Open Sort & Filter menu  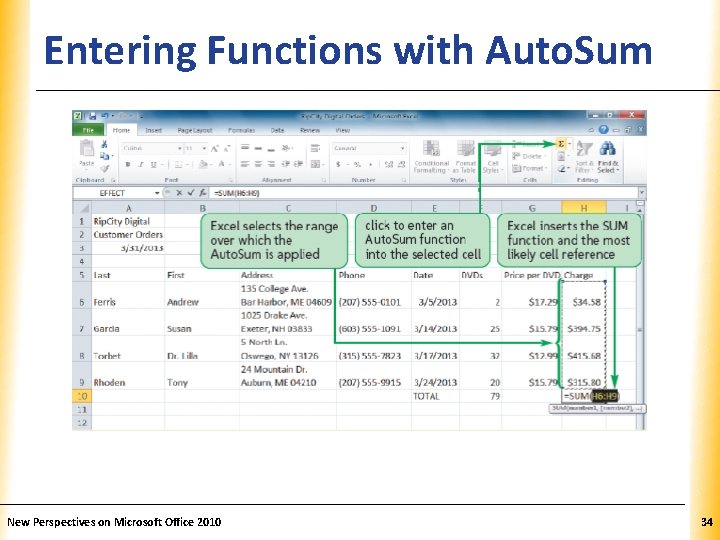[x=584, y=157]
